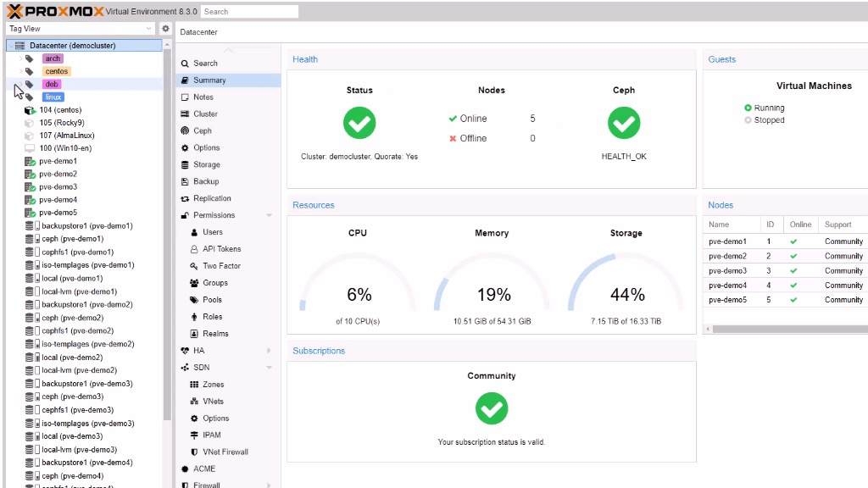Select the Win10-en VM 100 icon
The height and width of the screenshot is (488, 868).
tap(30, 148)
